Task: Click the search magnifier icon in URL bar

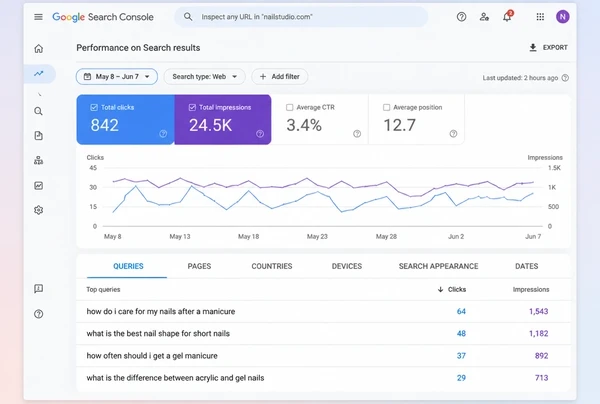Action: click(188, 17)
